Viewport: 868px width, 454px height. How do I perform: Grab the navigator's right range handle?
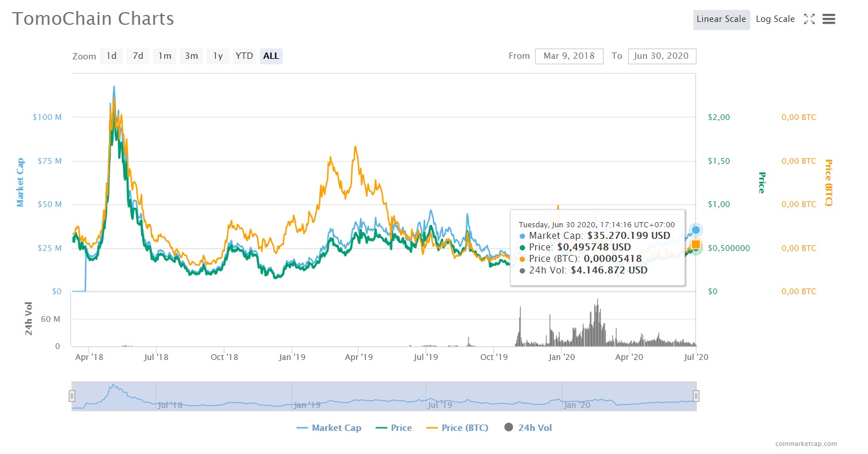point(696,396)
